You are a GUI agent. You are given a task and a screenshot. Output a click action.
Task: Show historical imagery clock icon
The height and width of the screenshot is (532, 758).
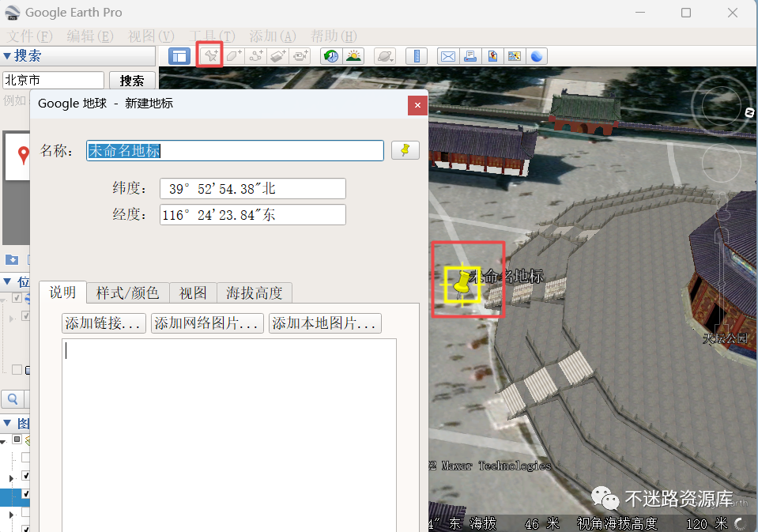332,56
